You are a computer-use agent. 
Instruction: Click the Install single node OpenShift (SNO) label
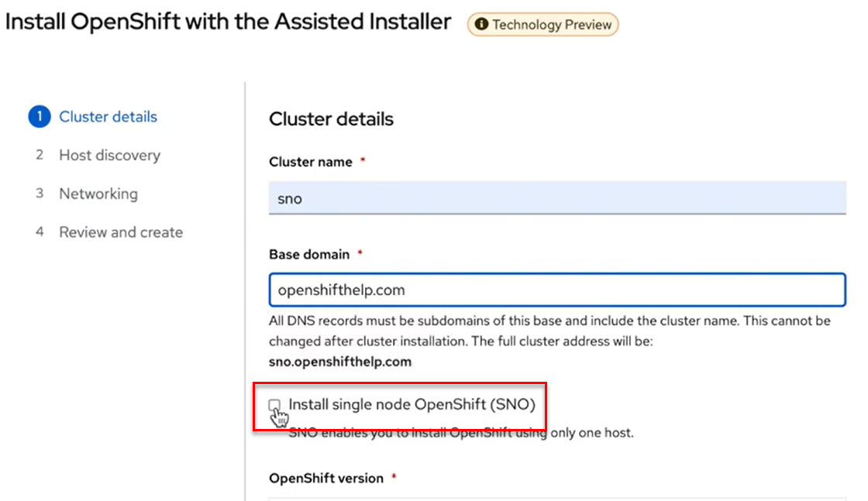[412, 404]
